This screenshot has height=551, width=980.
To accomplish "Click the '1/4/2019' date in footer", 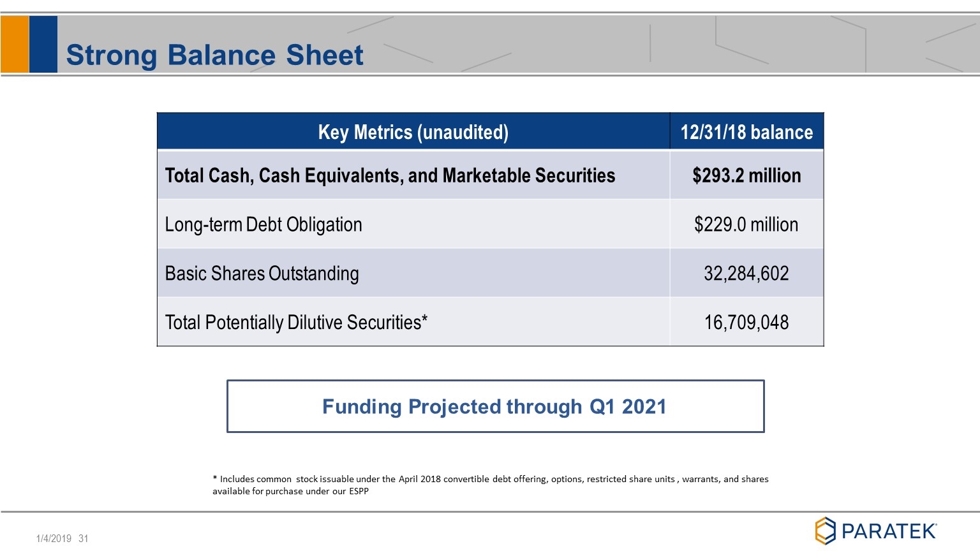I will click(54, 538).
